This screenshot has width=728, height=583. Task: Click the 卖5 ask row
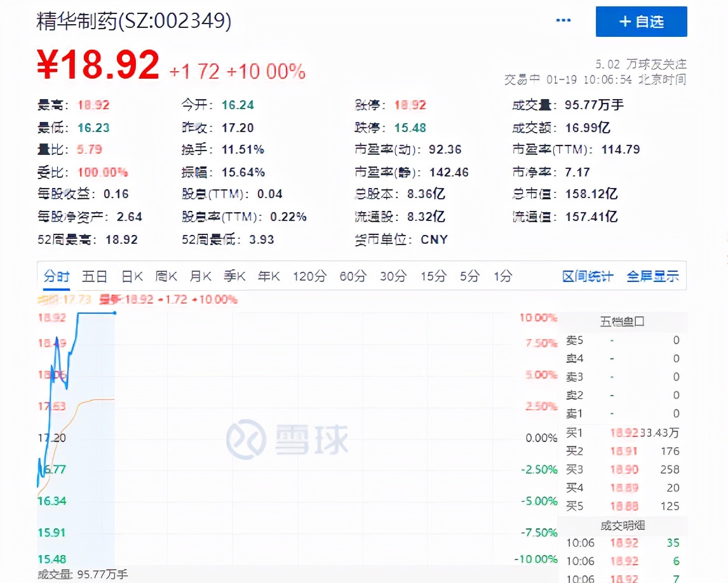coord(623,340)
